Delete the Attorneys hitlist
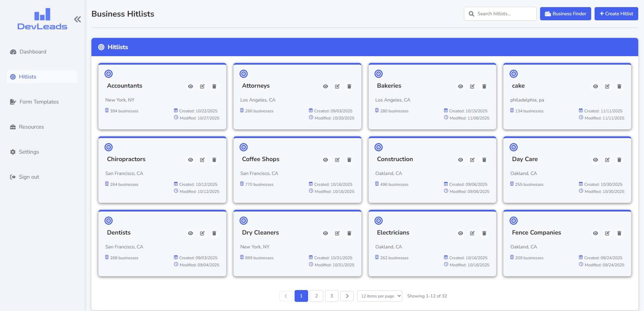Screen dimensions: 644x311 [349, 87]
